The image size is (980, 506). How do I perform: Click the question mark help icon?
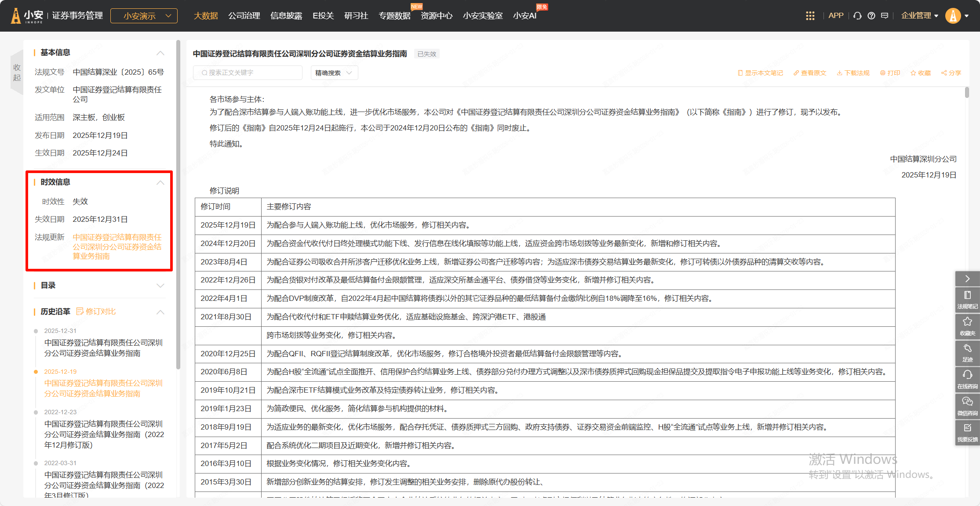tap(871, 16)
